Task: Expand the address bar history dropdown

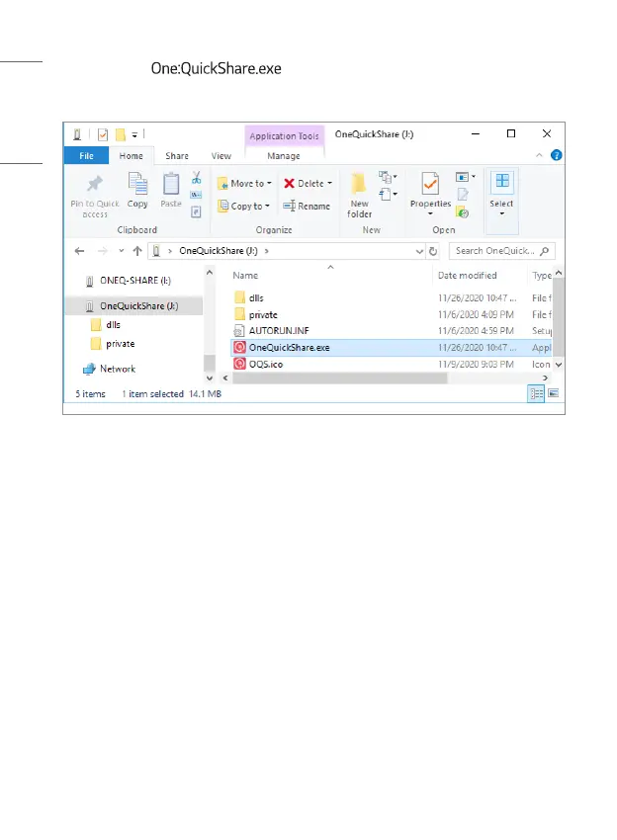Action: (419, 251)
